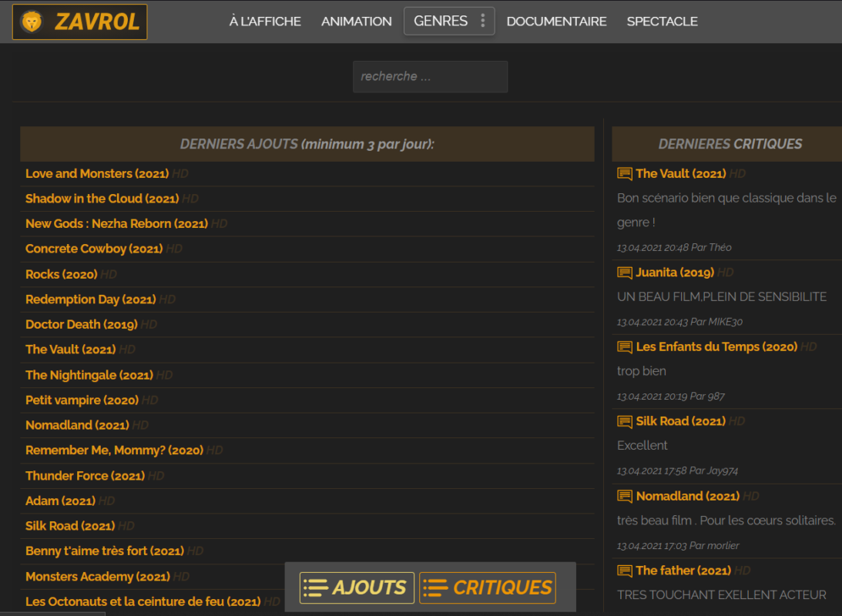This screenshot has width=842, height=616.
Task: Click the DERNIERS AJOUTS header
Action: (307, 144)
